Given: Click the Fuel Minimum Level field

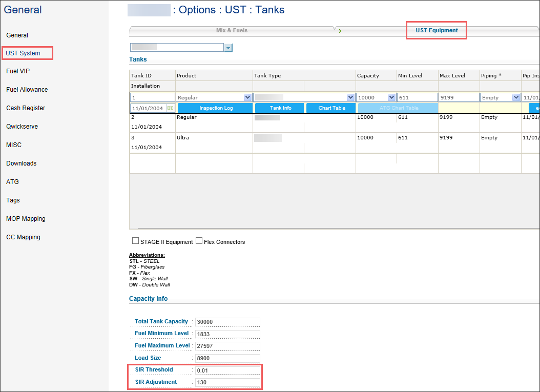Looking at the screenshot, I should (227, 334).
